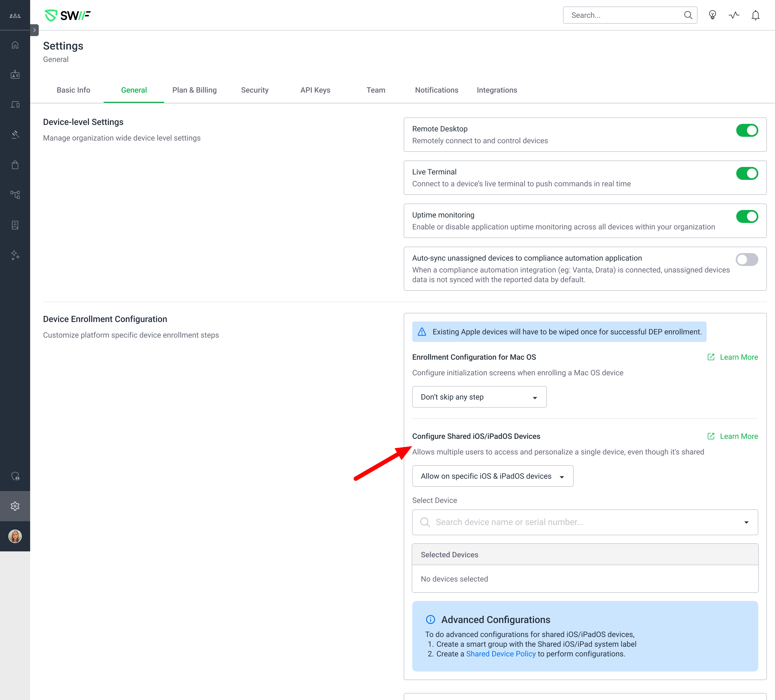This screenshot has height=700, width=775.
Task: Click the notification bell icon
Action: pyautogui.click(x=755, y=15)
